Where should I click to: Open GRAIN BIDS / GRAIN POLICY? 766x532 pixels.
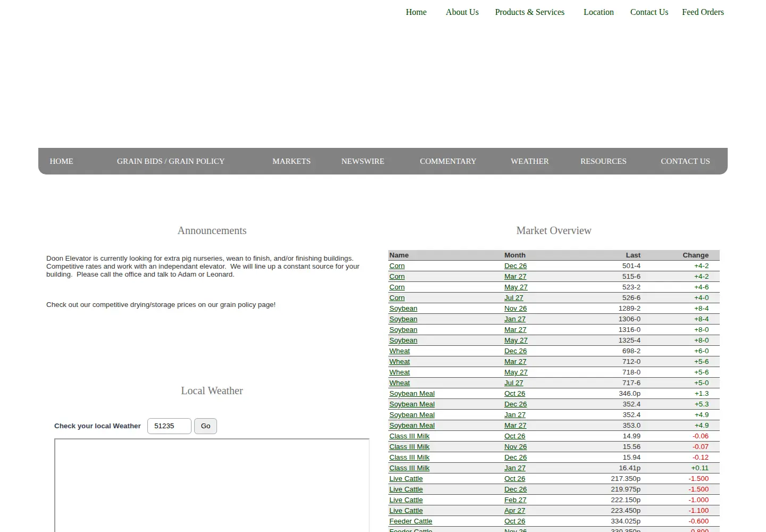[171, 161]
